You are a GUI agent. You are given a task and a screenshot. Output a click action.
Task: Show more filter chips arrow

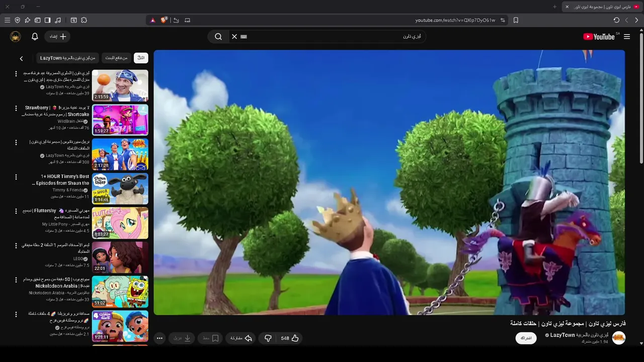(x=21, y=58)
